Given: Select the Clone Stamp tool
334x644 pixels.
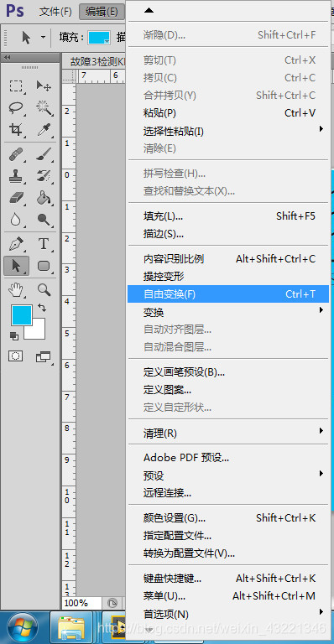Looking at the screenshot, I should pyautogui.click(x=16, y=177).
